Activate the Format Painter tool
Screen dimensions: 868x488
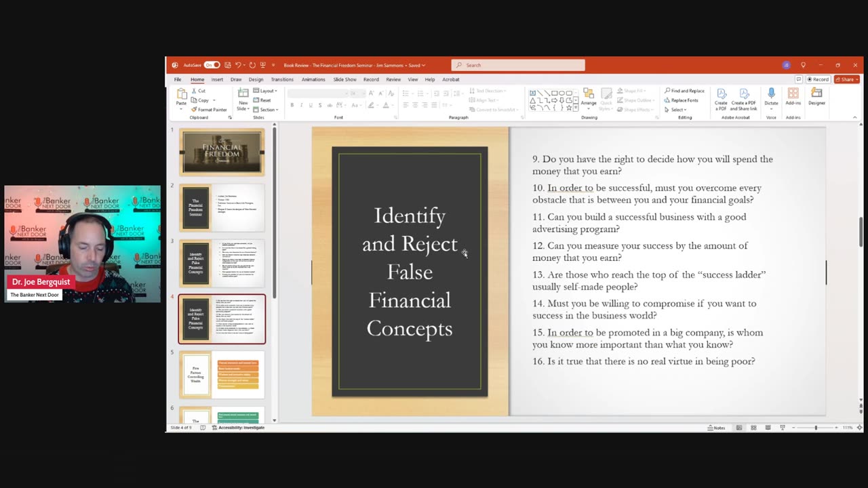pyautogui.click(x=209, y=109)
